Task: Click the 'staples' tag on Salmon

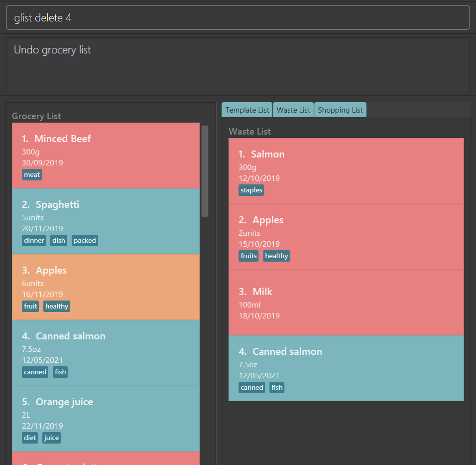Action: 251,190
